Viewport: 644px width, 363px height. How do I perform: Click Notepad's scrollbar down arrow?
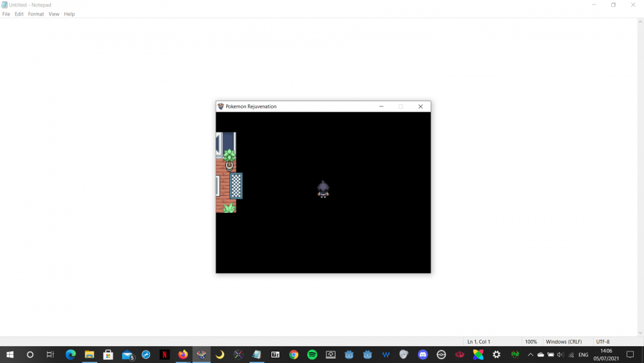(640, 333)
